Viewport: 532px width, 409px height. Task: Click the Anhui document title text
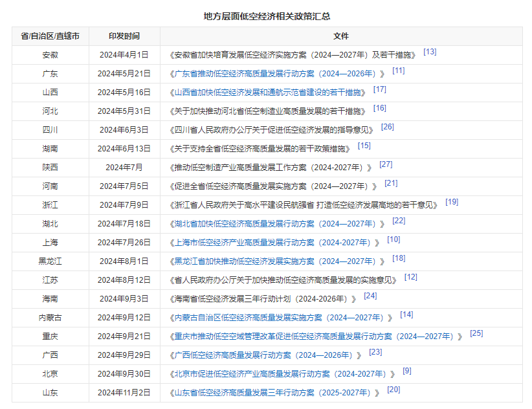click(293, 55)
